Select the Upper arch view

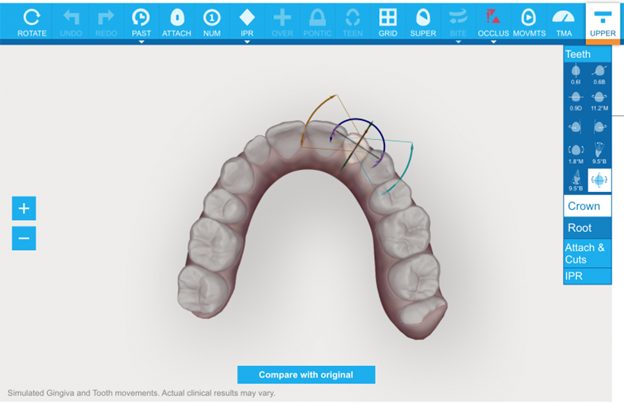[602, 20]
